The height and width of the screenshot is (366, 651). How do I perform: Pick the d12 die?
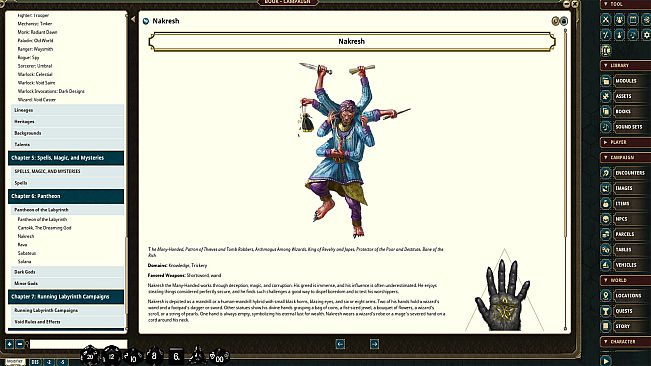(x=111, y=356)
